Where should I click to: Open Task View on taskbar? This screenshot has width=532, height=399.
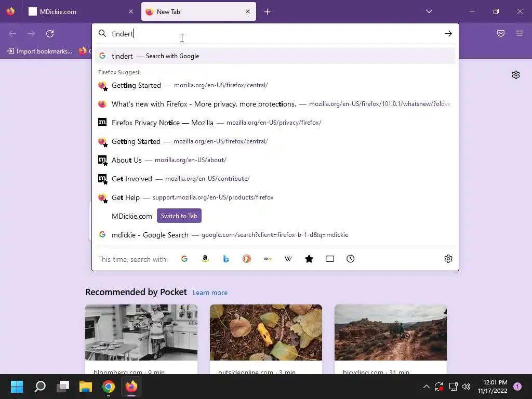point(63,387)
